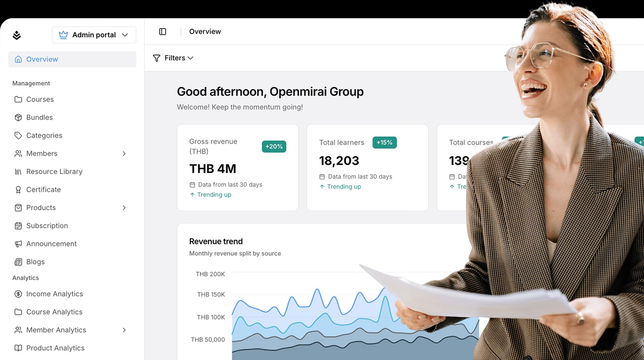The width and height of the screenshot is (644, 360).
Task: Click the shopping bag icon beside Products
Action: pos(18,208)
